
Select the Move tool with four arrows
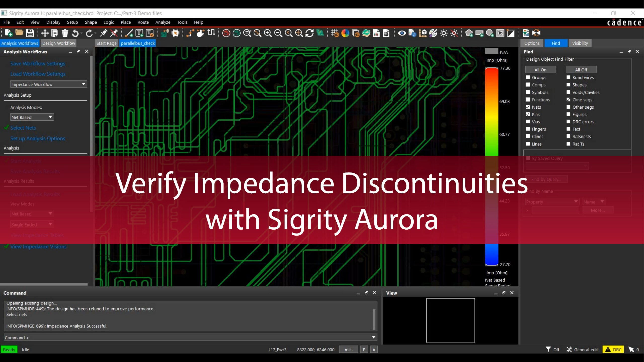45,33
